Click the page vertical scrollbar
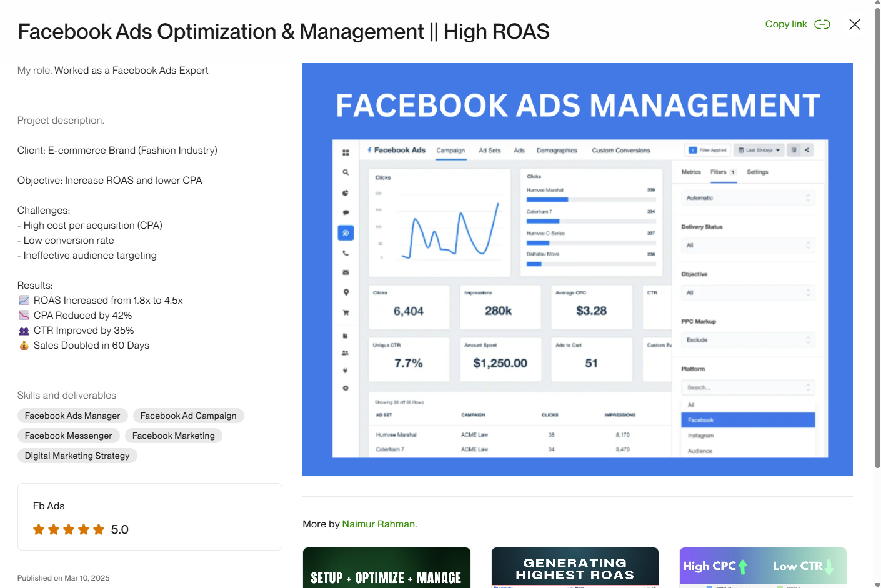The image size is (881, 588). pos(877,237)
